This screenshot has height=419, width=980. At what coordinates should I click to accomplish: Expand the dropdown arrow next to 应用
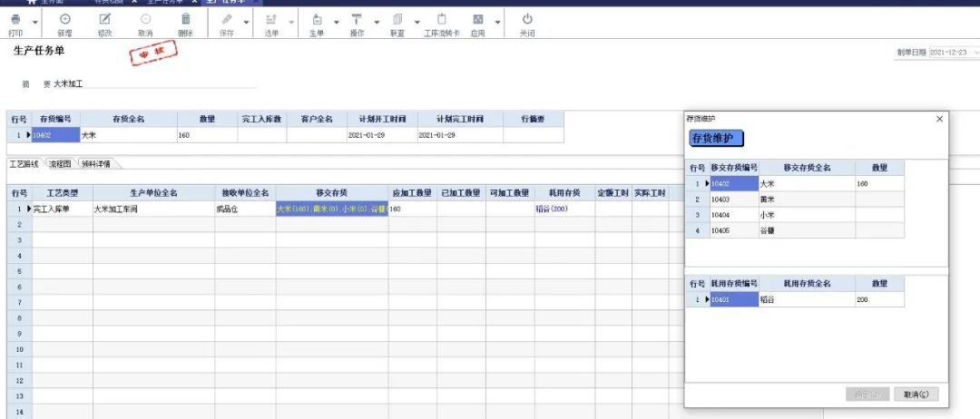pos(498,22)
